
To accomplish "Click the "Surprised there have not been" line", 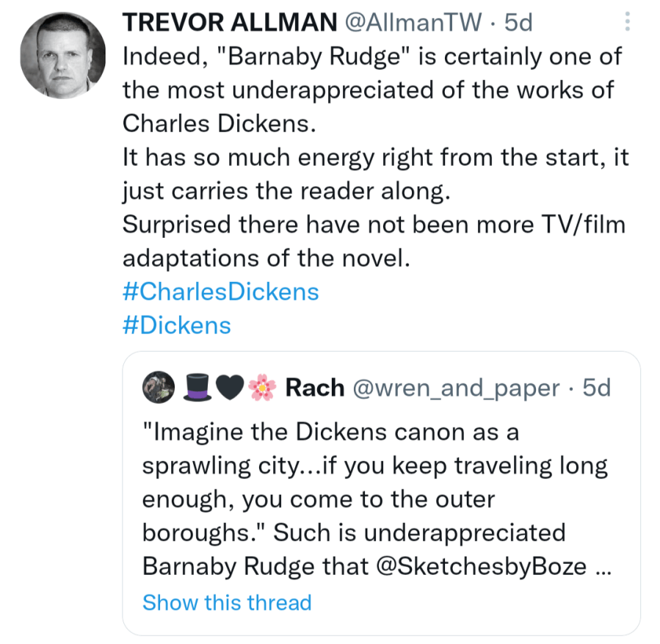I will 373,225.
